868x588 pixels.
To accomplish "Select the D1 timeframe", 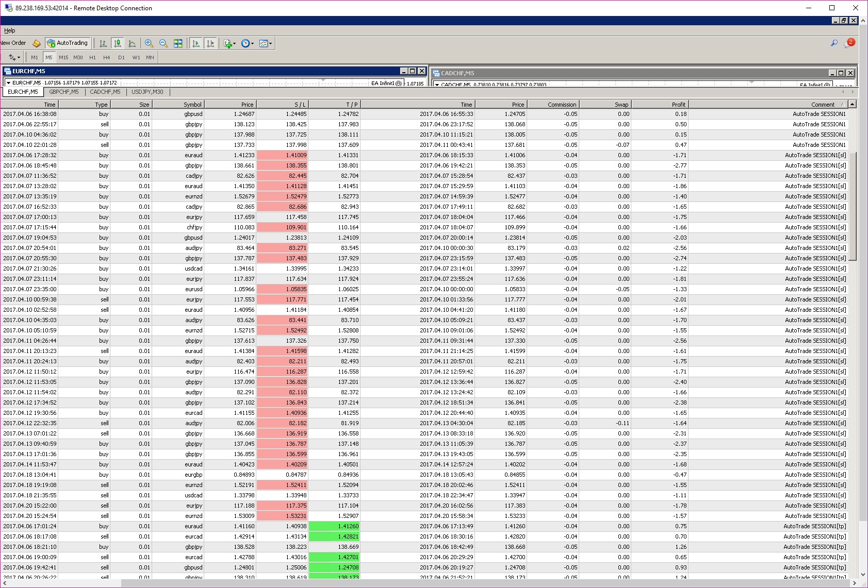I will coord(121,57).
